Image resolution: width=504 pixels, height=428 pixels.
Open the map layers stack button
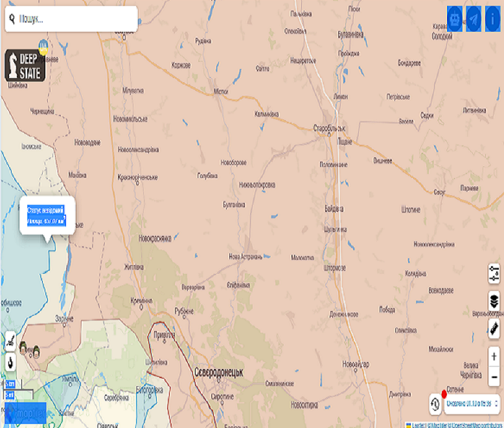click(x=494, y=301)
